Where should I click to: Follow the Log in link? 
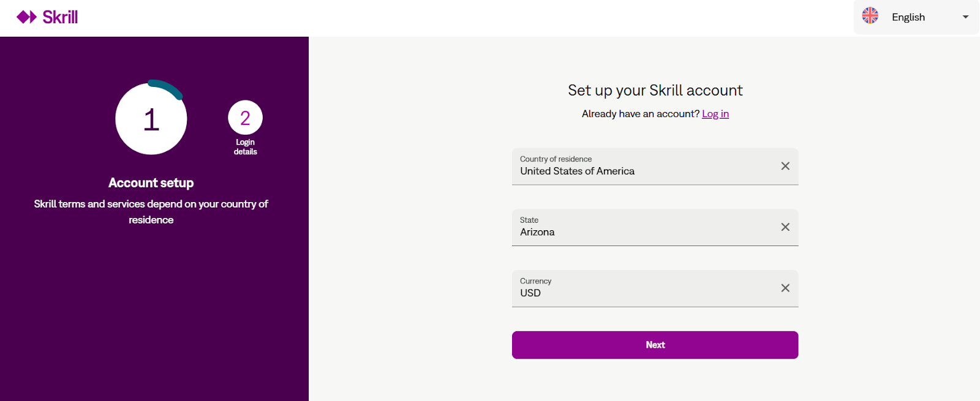pyautogui.click(x=715, y=114)
